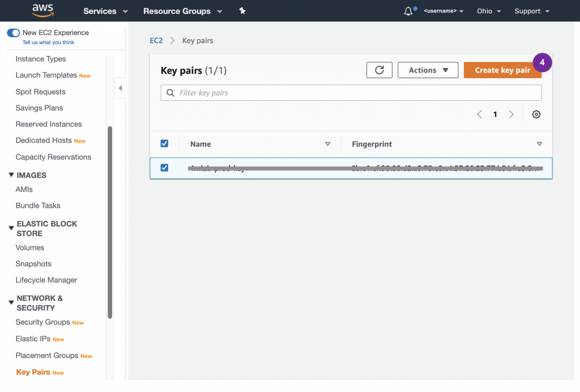The image size is (580, 392).
Task: Open the Services menu
Action: 105,11
